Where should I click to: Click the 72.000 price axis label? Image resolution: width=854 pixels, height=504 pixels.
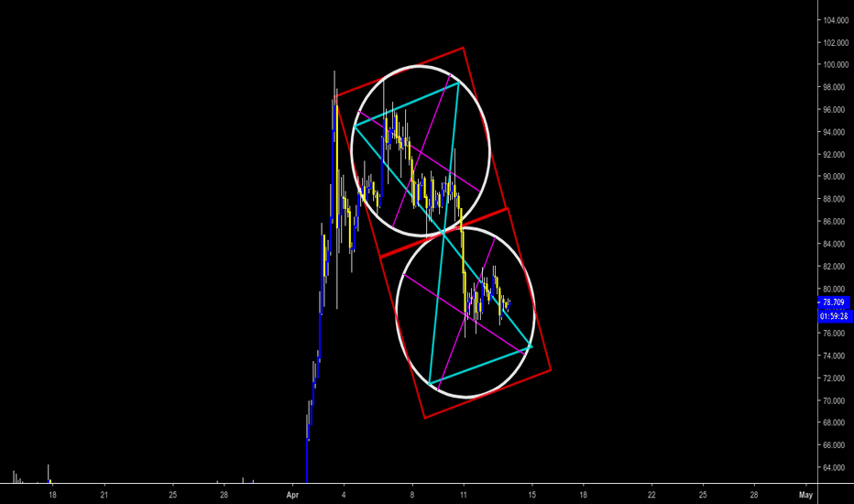[836, 378]
